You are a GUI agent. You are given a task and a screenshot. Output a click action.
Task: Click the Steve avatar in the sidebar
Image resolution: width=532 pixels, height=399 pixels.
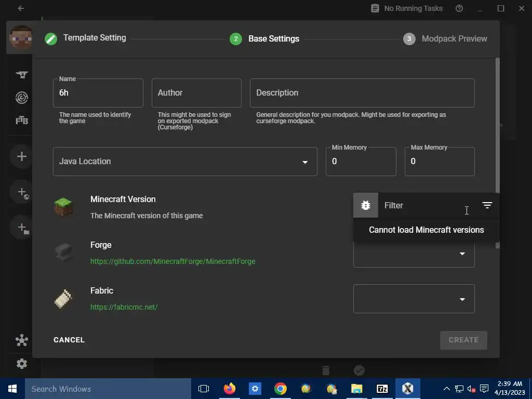pos(20,37)
